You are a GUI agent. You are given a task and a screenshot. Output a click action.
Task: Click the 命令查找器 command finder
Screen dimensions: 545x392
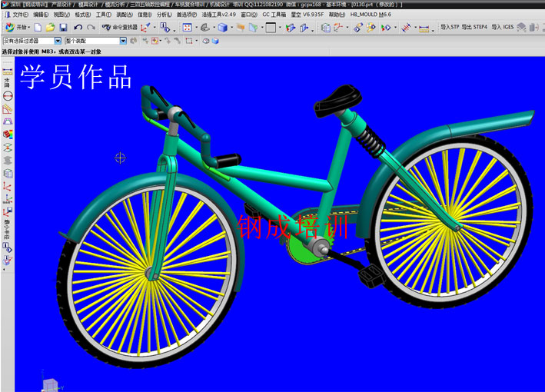click(x=119, y=28)
